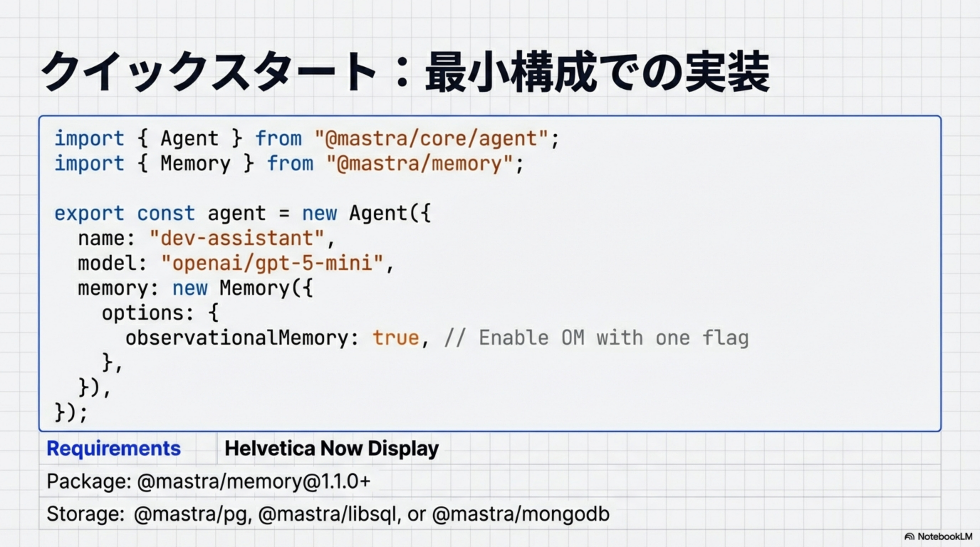Image resolution: width=980 pixels, height=547 pixels.
Task: Click the slide title クイックスタート
Action: tap(207, 72)
